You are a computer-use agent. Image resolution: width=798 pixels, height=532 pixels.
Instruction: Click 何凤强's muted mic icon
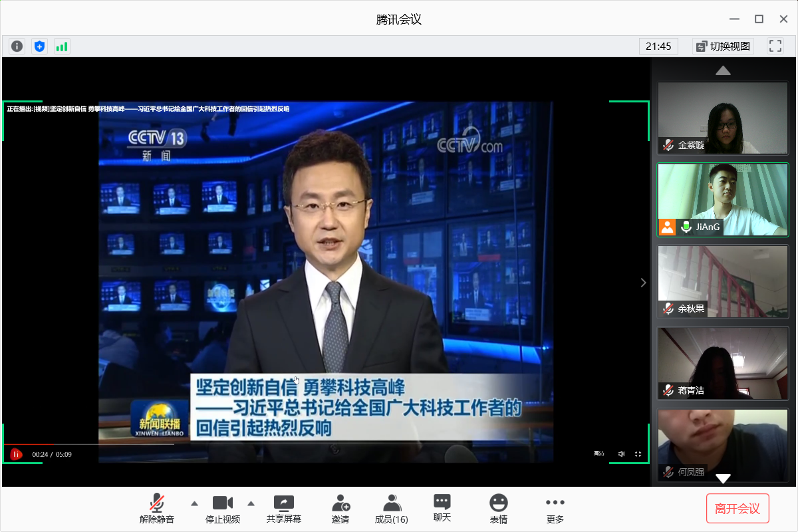tap(668, 472)
